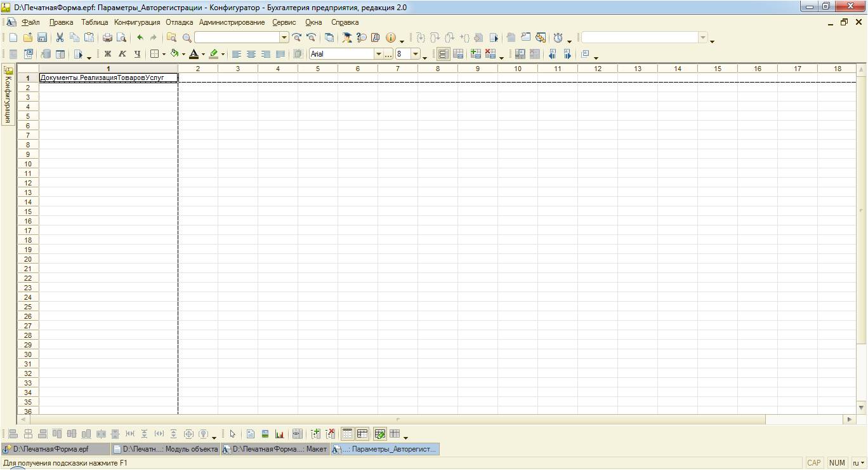Set text color with the A swatch
Viewport: 868px width, 470px height.
click(x=194, y=55)
